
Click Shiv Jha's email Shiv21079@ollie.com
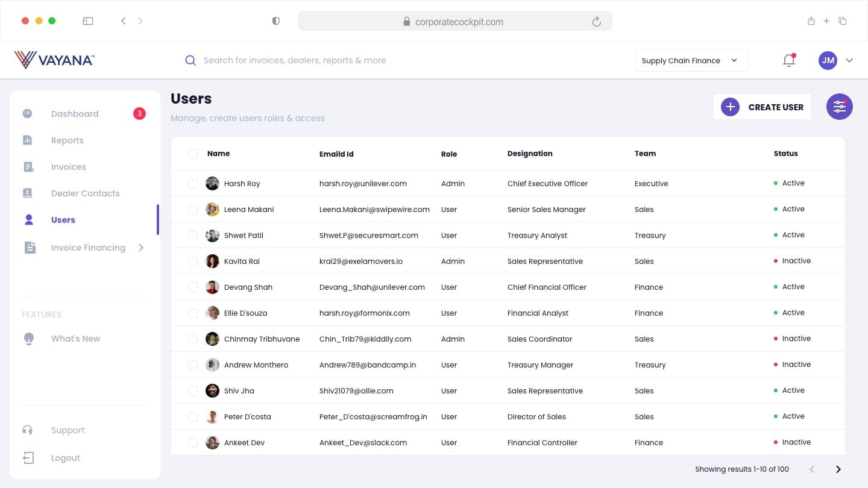[x=356, y=391]
